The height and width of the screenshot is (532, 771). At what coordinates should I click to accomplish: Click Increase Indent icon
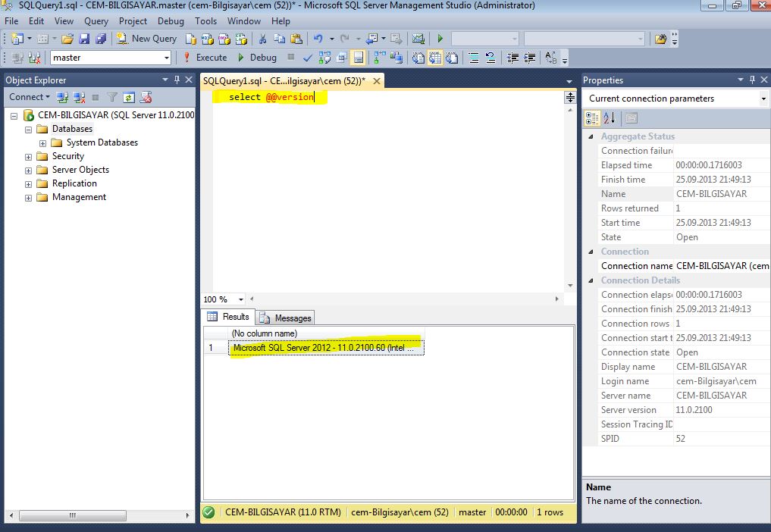pos(529,58)
